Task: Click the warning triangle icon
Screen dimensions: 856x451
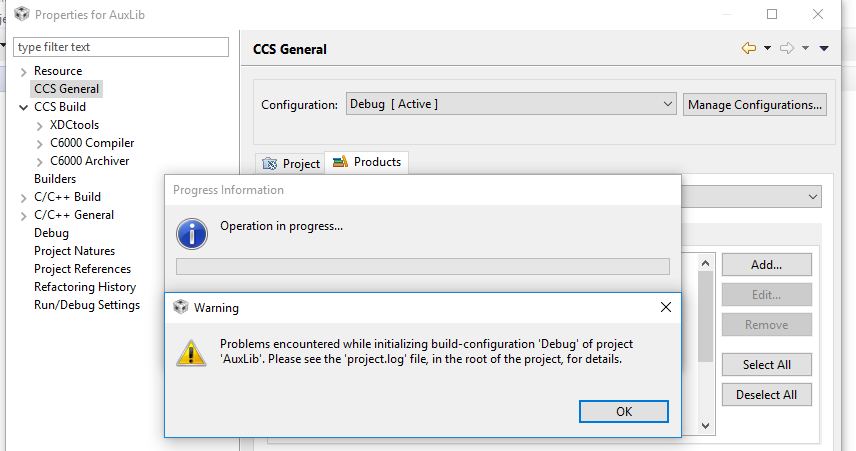Action: pos(191,351)
